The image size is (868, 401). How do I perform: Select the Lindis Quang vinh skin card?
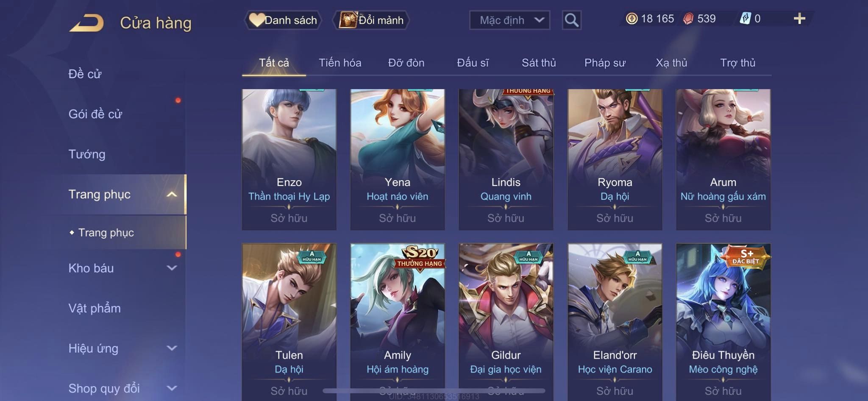click(506, 159)
